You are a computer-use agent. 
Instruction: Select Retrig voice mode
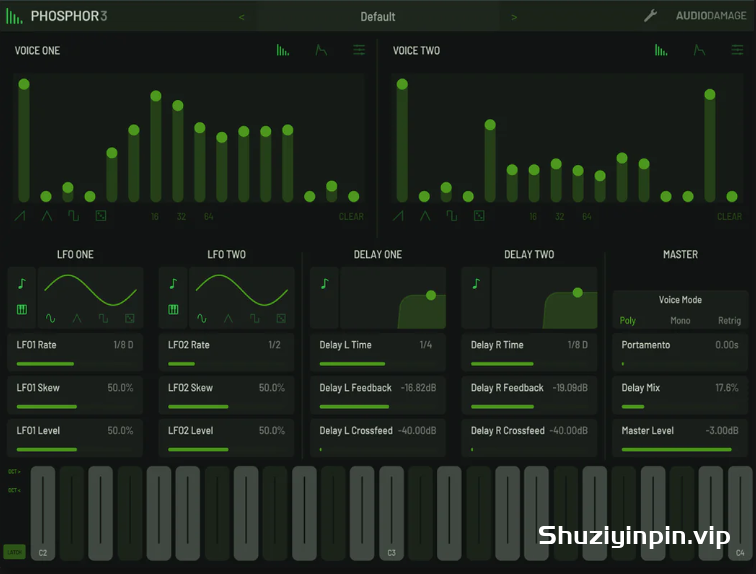coord(729,320)
